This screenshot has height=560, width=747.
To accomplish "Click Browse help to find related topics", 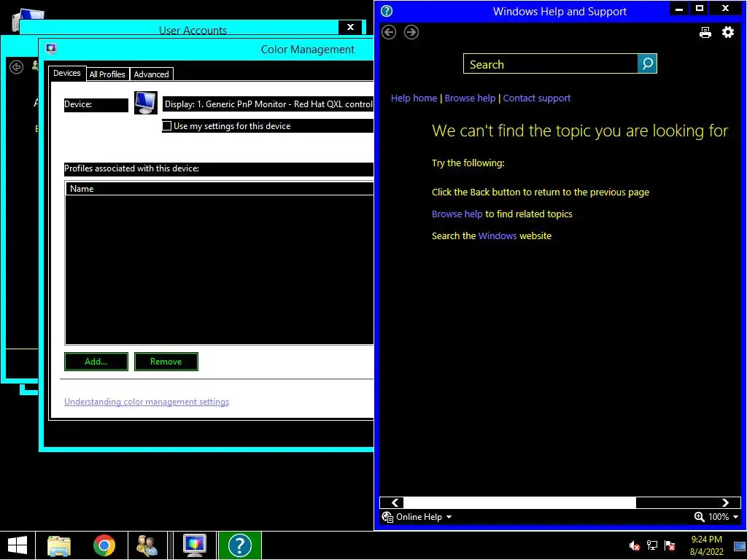I will (457, 214).
